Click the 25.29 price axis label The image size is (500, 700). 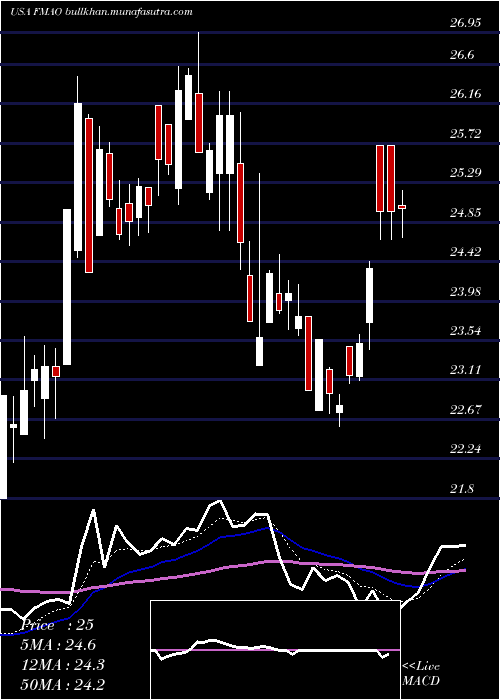(x=466, y=173)
